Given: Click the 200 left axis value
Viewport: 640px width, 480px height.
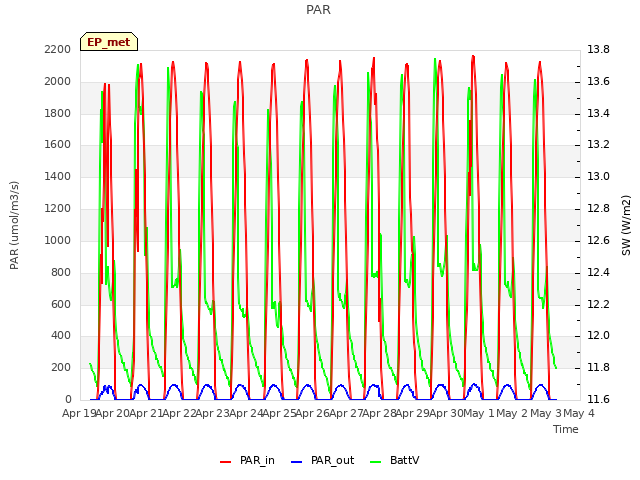Looking at the screenshot, I should pyautogui.click(x=61, y=368).
